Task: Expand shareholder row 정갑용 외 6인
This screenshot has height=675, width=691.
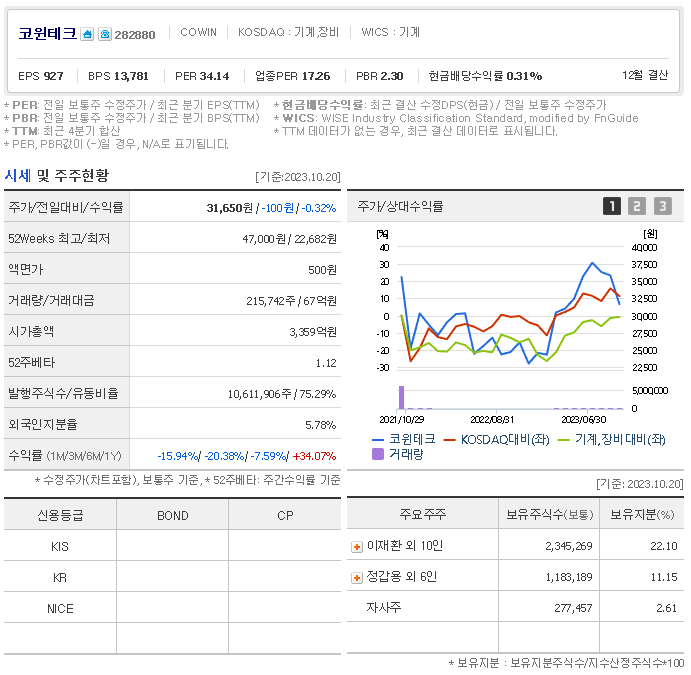Action: pos(357,578)
